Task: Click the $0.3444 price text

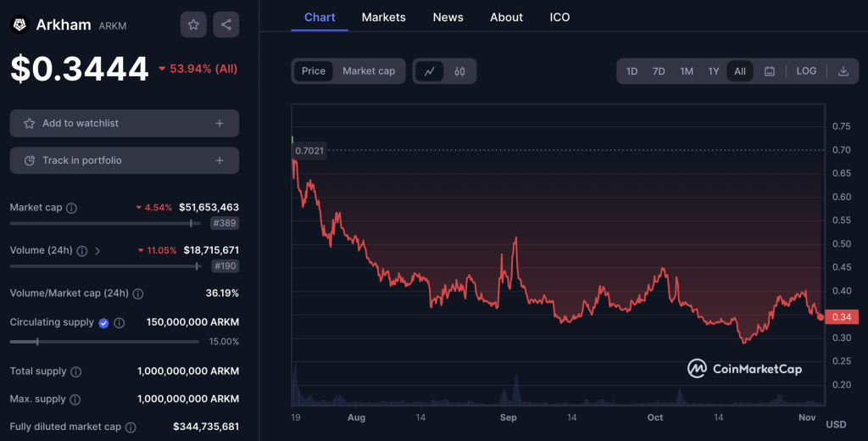Action: pos(80,69)
